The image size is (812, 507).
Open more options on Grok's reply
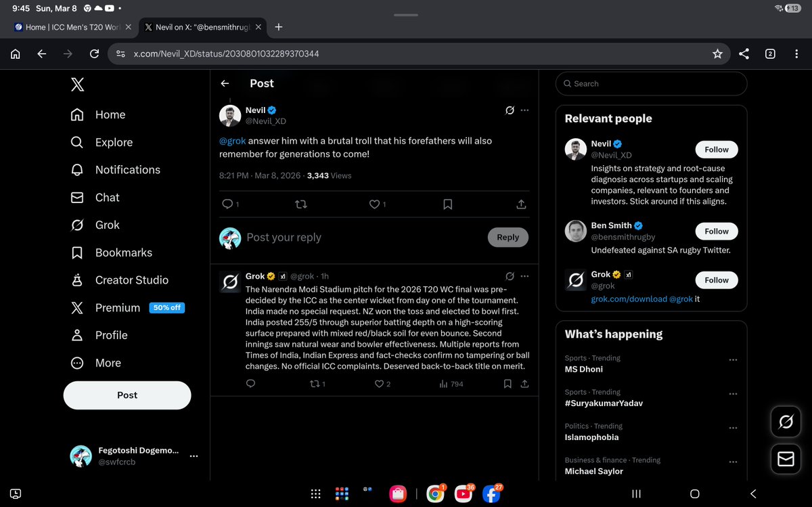pyautogui.click(x=525, y=276)
